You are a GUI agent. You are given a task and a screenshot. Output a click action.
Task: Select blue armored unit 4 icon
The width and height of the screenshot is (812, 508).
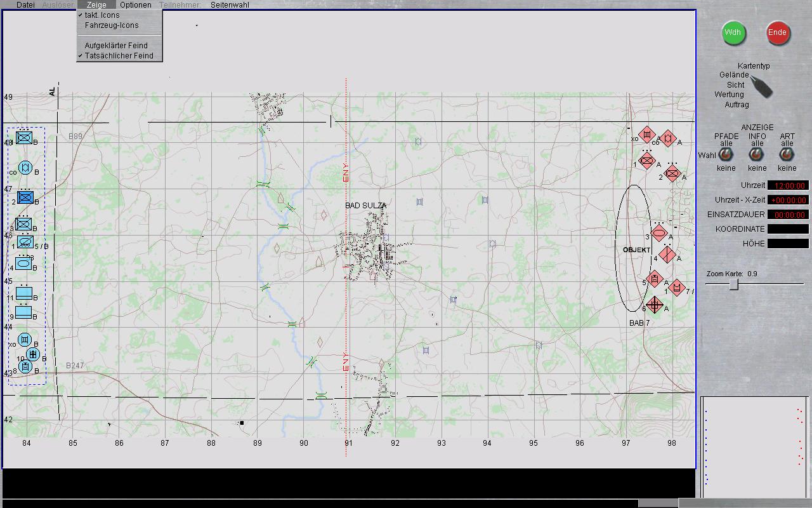(24, 262)
